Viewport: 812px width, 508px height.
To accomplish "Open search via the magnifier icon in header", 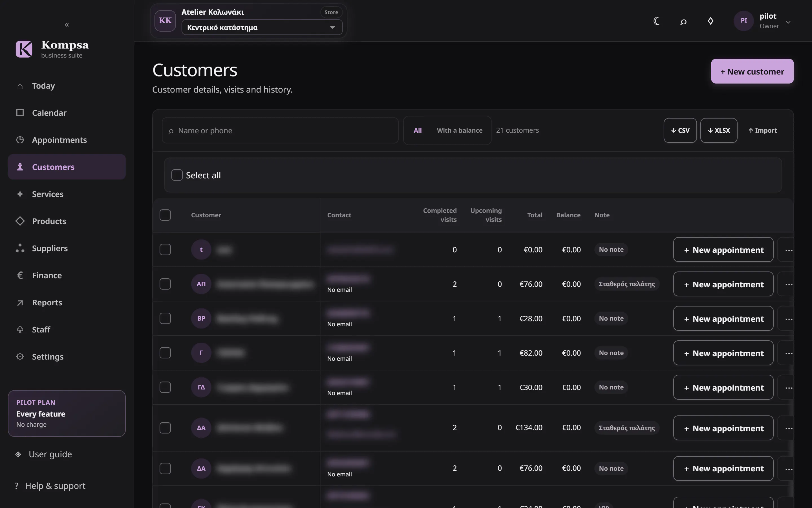I will 683,22.
